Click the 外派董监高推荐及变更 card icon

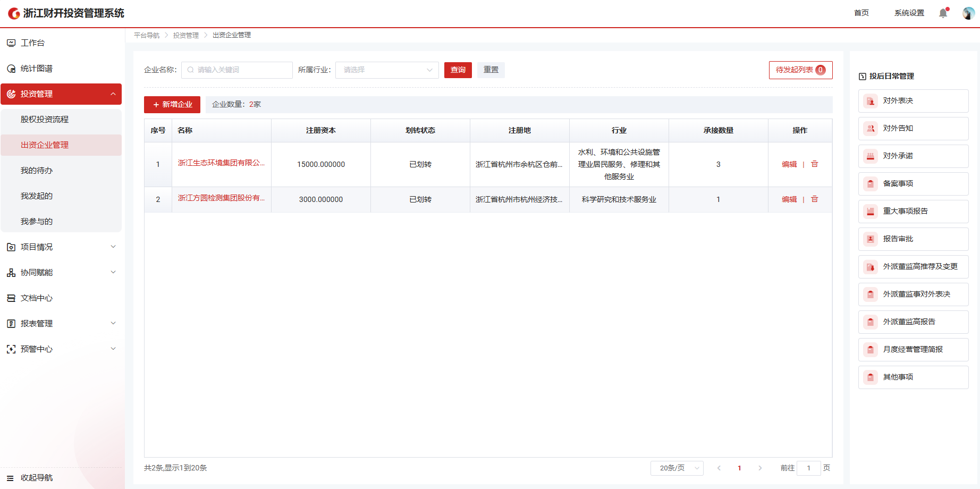tap(871, 267)
